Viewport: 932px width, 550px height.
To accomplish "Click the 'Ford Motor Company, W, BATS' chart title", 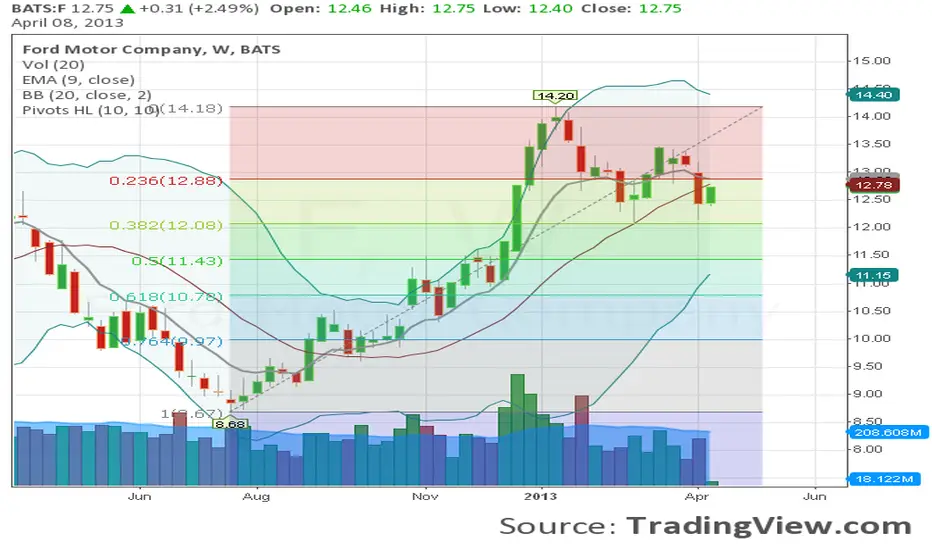I will click(x=151, y=49).
